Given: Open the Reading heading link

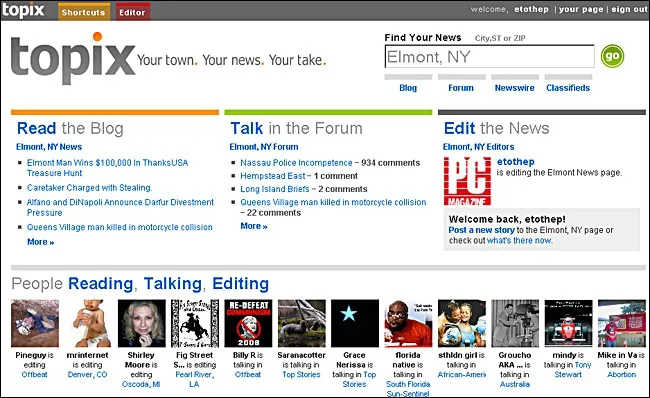Looking at the screenshot, I should tap(100, 284).
